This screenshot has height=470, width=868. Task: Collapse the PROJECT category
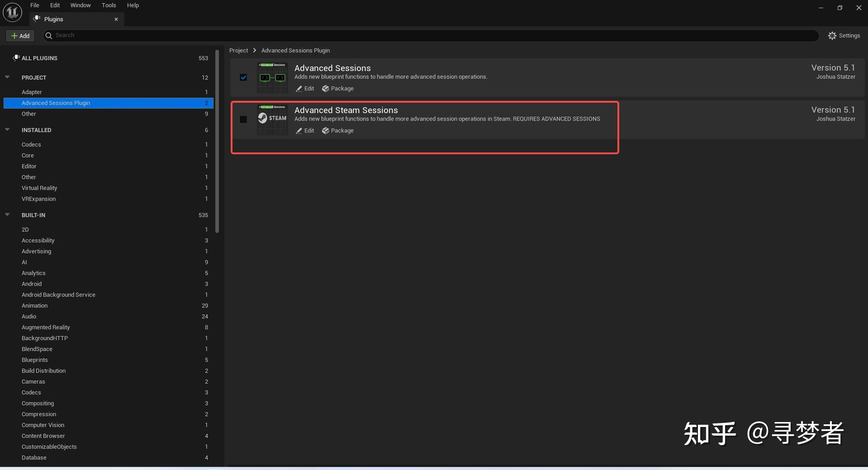point(7,77)
